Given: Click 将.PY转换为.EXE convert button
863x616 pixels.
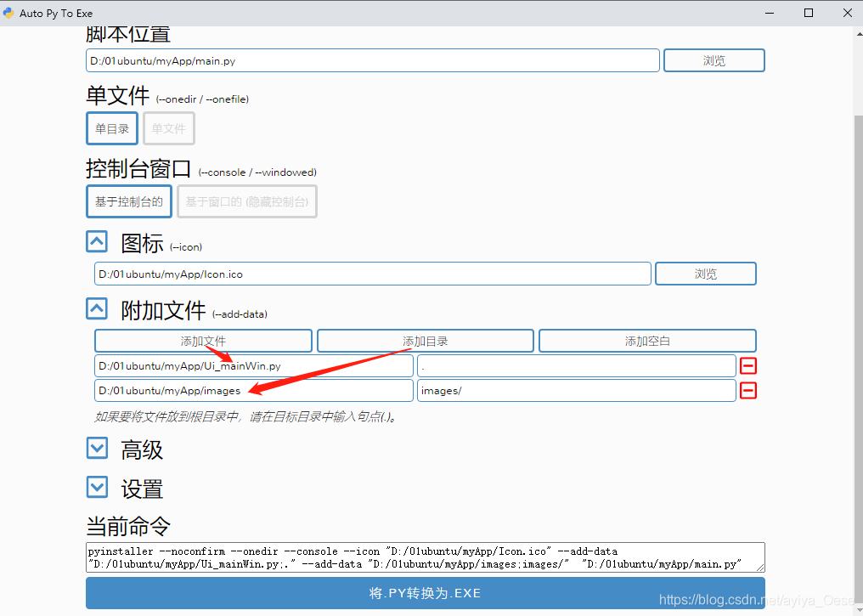Looking at the screenshot, I should [425, 593].
